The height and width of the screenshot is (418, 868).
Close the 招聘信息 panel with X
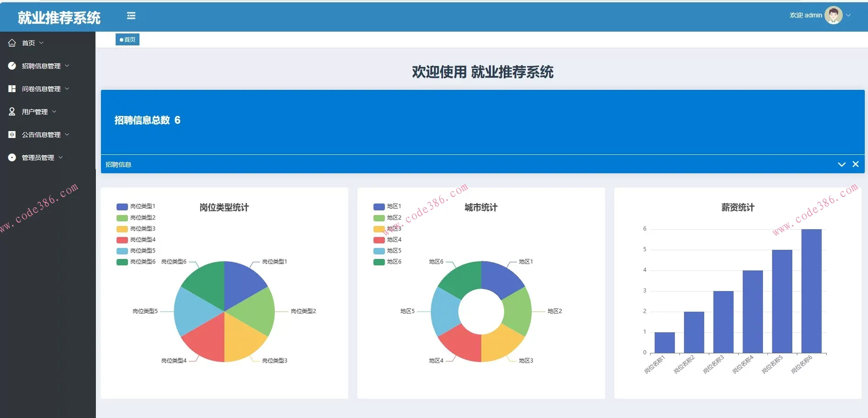856,164
